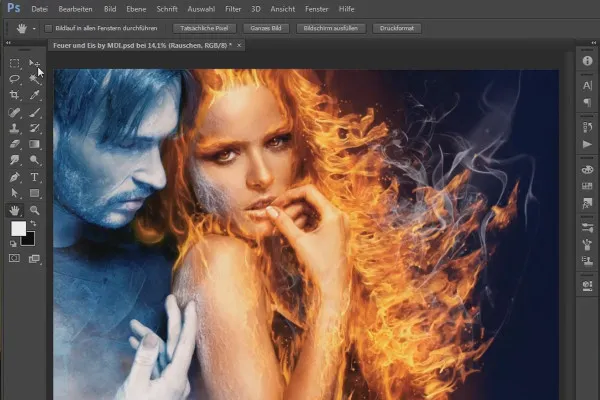
Task: Open the Info panel icon
Action: coord(587,61)
